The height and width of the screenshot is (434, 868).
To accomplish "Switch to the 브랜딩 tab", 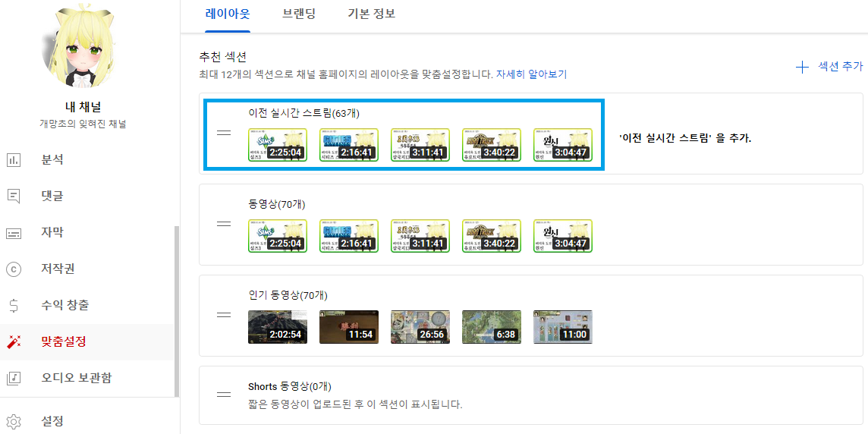I will click(298, 14).
